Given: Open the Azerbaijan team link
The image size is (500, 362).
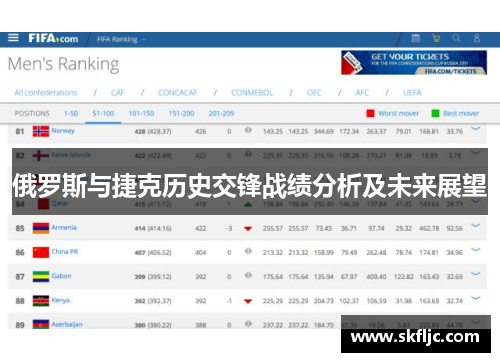Looking at the screenshot, I should point(67,324).
